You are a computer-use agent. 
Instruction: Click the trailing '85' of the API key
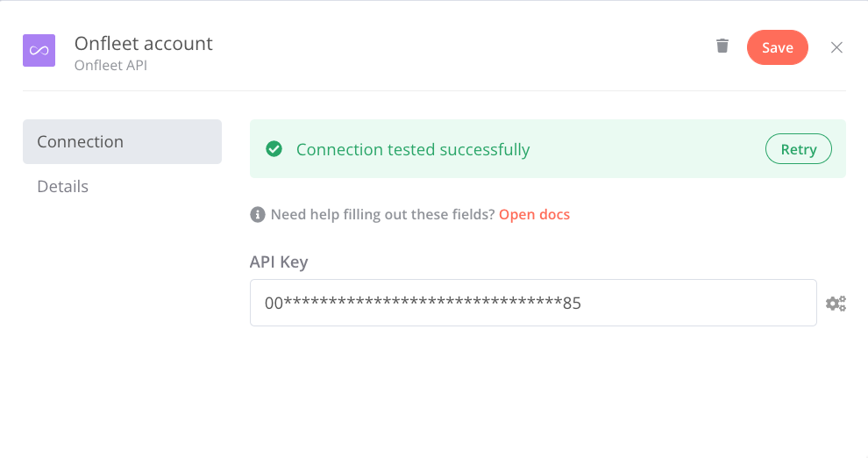[572, 304]
